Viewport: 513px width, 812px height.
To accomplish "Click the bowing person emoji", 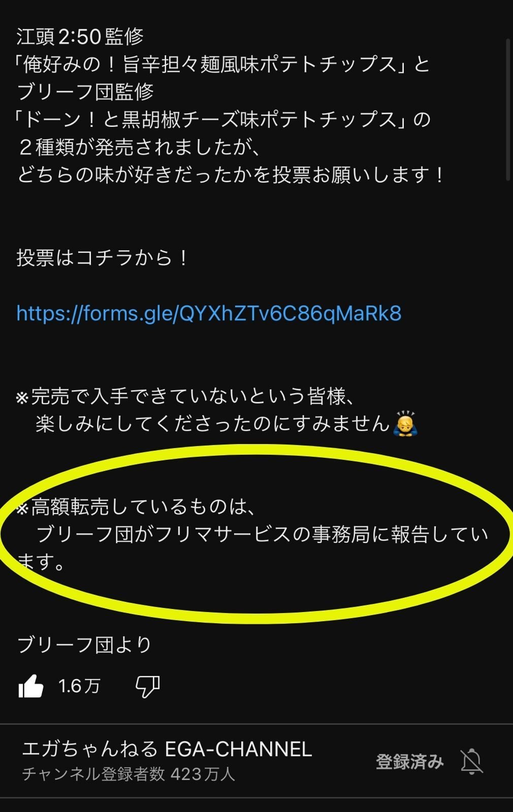I will coord(405,424).
